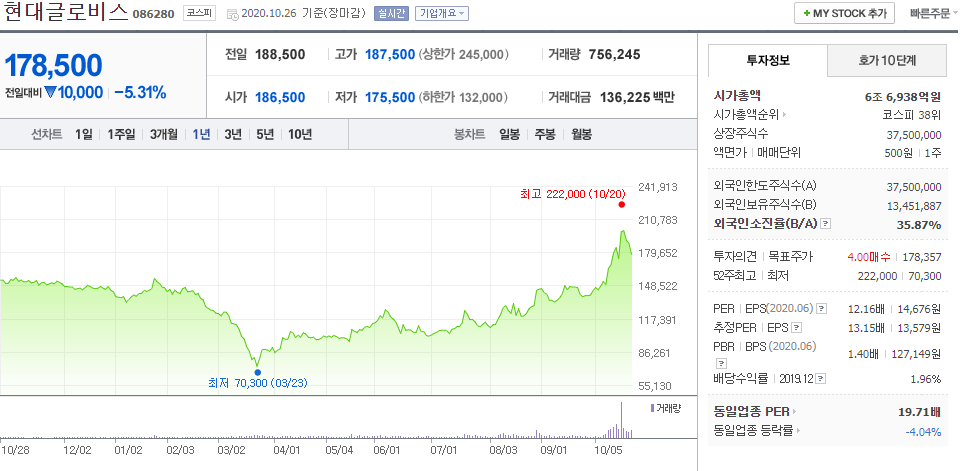
Task: Click the tallest October volume bar
Action: (x=621, y=419)
